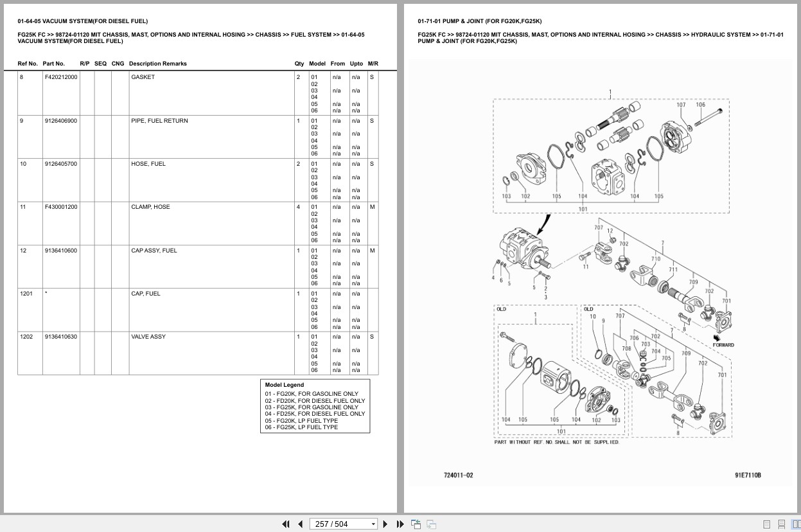Go to the first page

coord(286,524)
